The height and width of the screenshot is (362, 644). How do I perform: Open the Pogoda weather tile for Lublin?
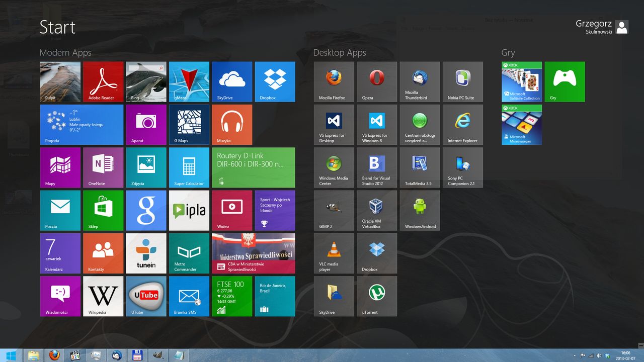click(82, 125)
